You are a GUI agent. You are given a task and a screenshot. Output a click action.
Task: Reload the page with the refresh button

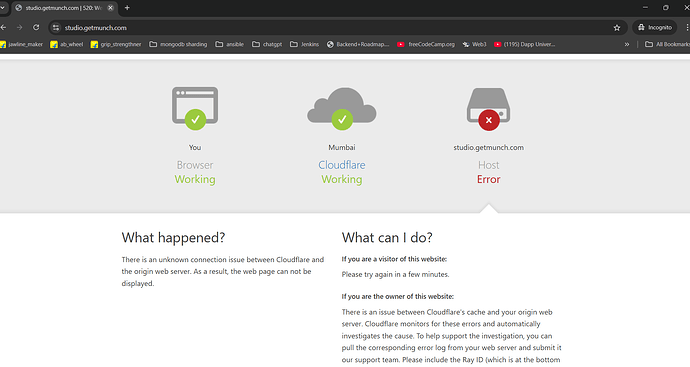point(36,27)
